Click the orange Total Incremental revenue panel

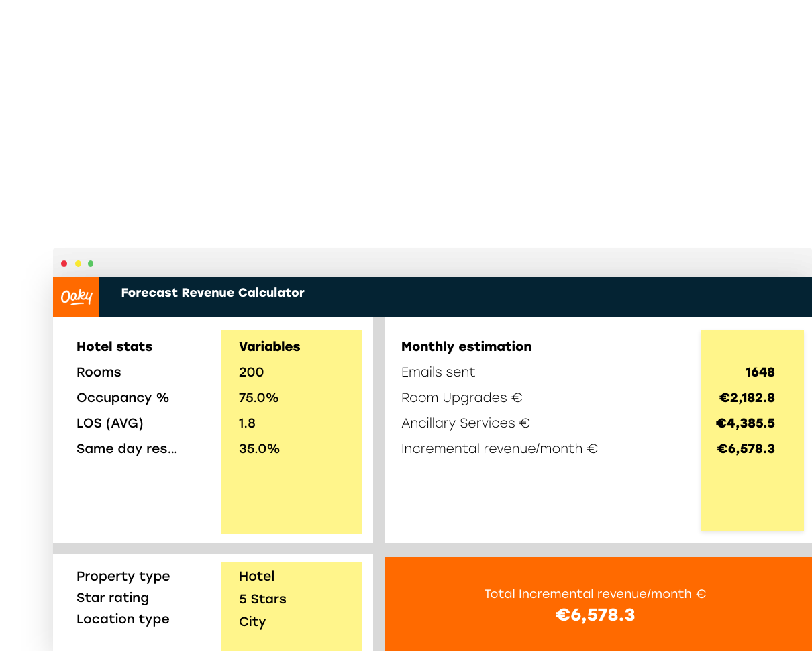(x=595, y=604)
